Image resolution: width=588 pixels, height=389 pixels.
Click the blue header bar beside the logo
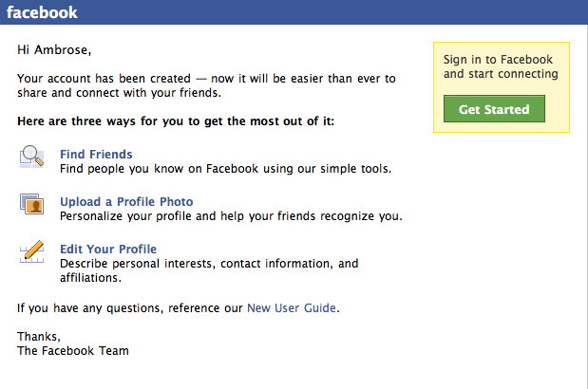pos(332,12)
